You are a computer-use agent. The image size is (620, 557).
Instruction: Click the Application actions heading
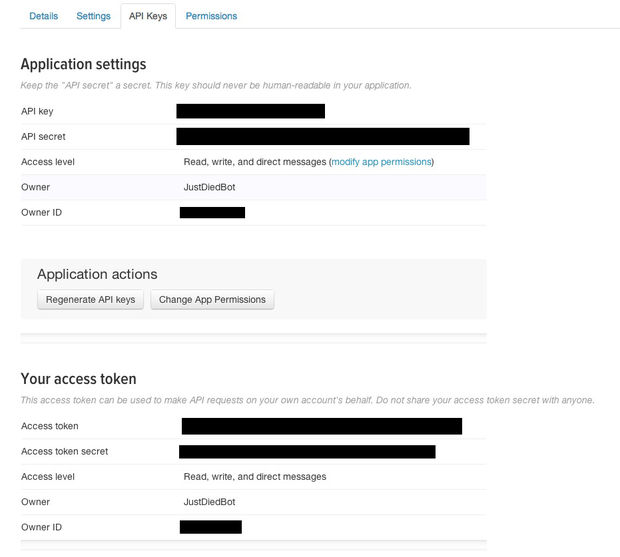click(x=97, y=274)
